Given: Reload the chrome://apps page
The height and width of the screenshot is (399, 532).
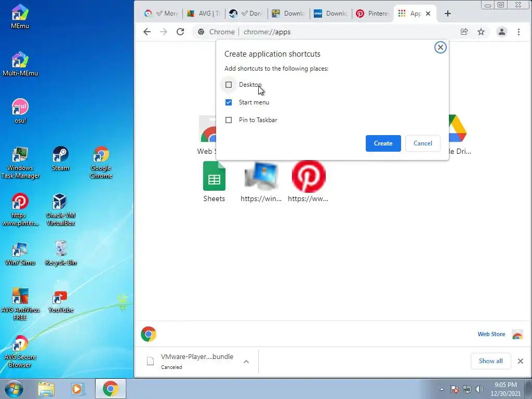Looking at the screenshot, I should click(180, 32).
